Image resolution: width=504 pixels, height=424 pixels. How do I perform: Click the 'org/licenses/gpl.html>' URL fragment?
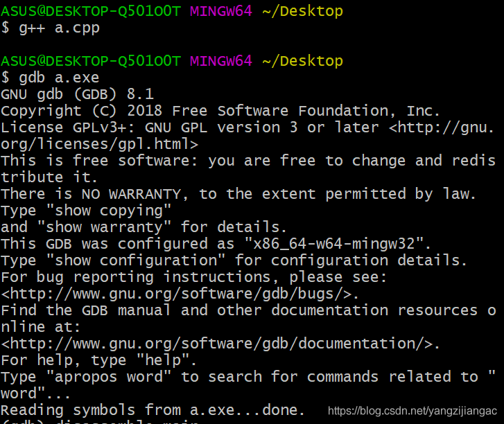pos(100,145)
